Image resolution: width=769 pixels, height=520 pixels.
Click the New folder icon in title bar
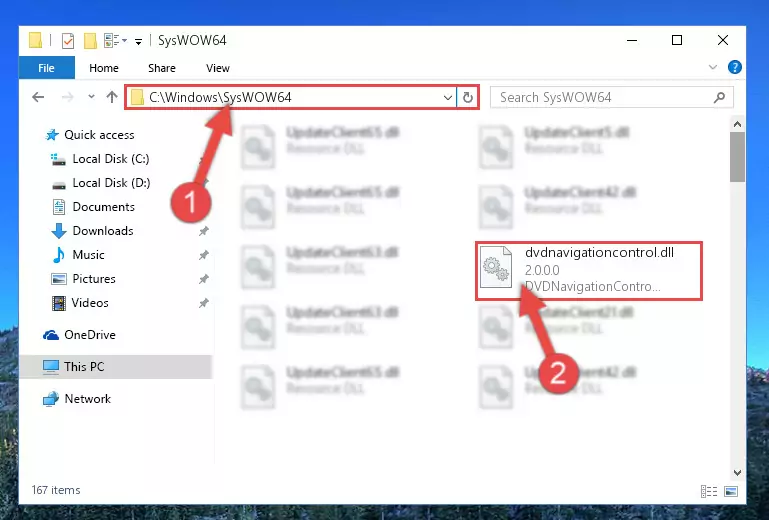(x=90, y=41)
